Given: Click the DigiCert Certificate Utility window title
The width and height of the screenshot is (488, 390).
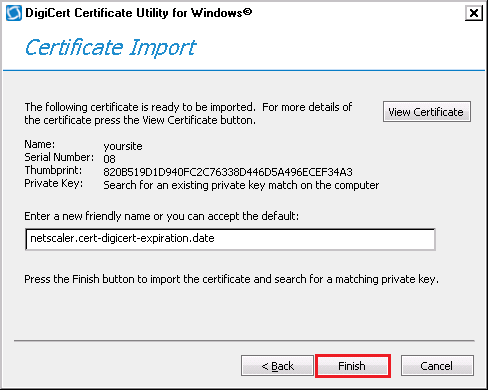Looking at the screenshot, I should [138, 13].
